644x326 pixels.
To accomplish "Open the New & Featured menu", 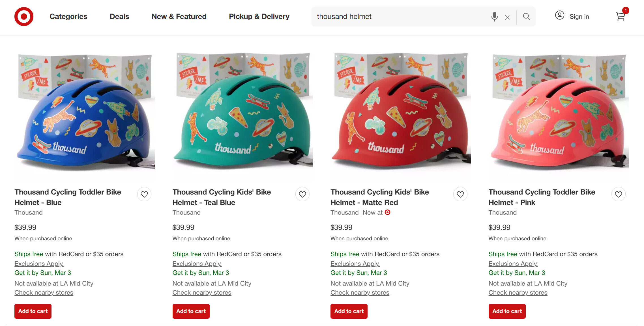I will [x=179, y=17].
